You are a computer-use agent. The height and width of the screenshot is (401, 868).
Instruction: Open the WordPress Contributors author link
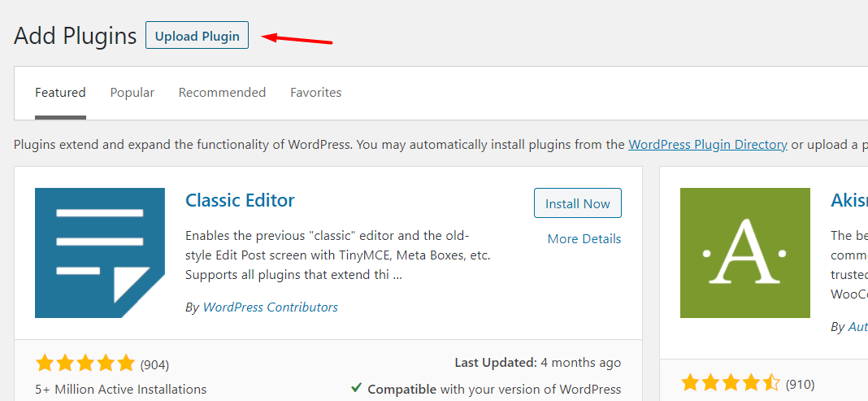(x=271, y=307)
